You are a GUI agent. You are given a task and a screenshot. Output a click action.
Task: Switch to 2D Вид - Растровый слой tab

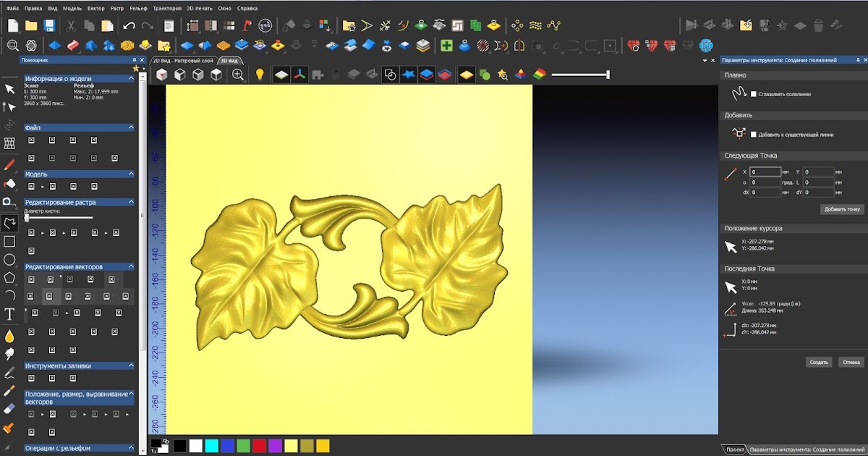tap(184, 61)
